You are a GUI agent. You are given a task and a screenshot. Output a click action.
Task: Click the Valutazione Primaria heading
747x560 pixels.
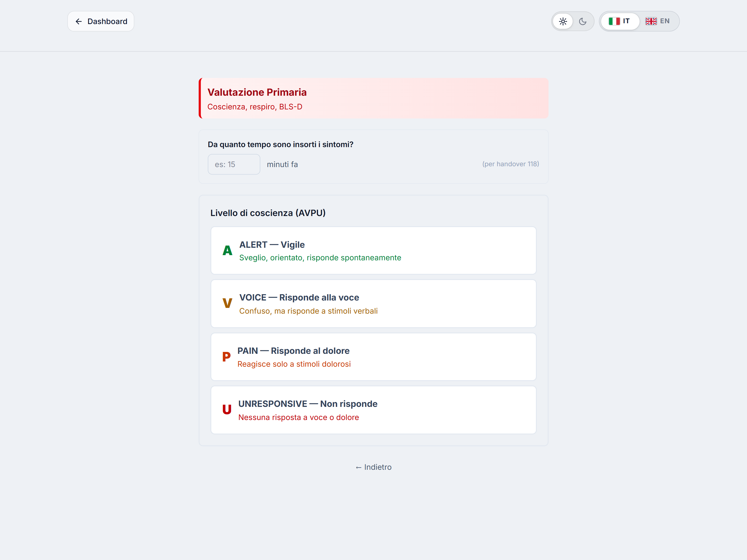[x=257, y=92]
